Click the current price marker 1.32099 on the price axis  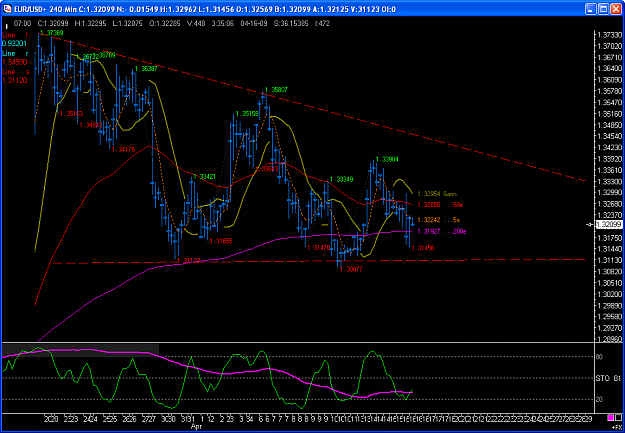[608, 225]
